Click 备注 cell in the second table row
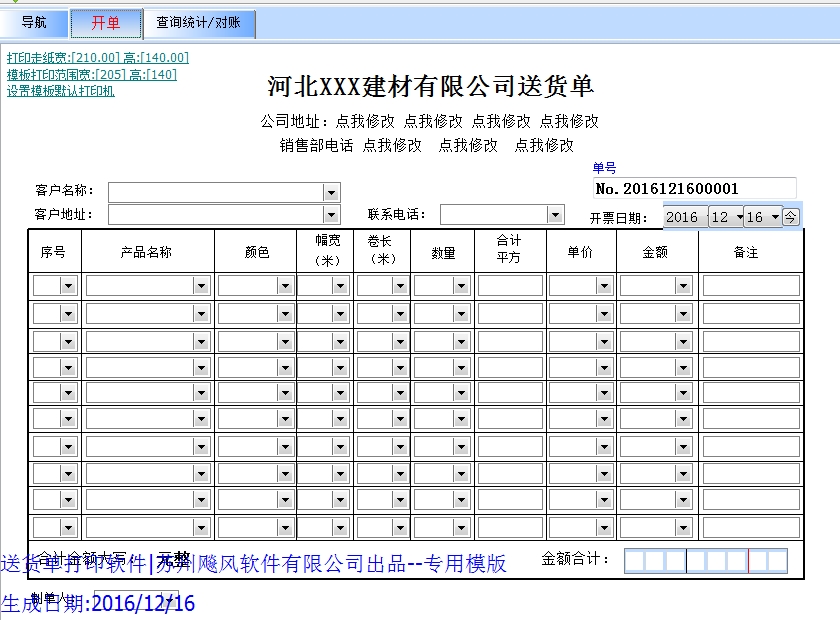The width and height of the screenshot is (840, 620). click(751, 313)
